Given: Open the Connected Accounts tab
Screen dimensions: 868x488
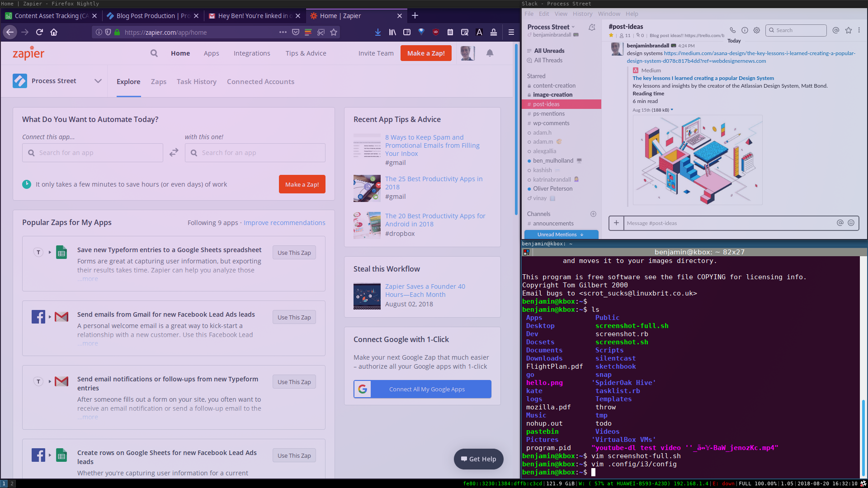Looking at the screenshot, I should point(260,82).
